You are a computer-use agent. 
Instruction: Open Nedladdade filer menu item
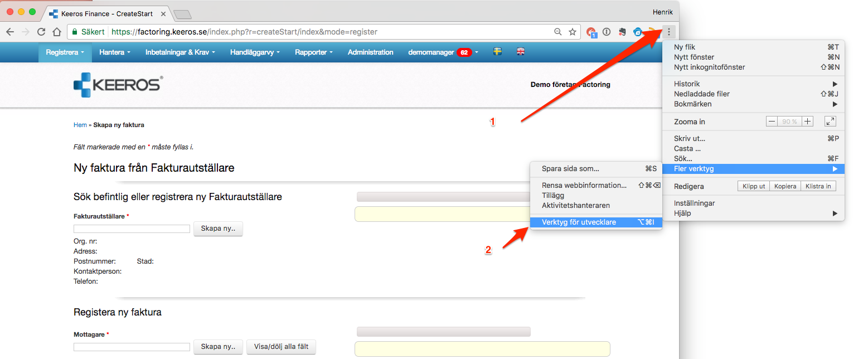pos(753,94)
